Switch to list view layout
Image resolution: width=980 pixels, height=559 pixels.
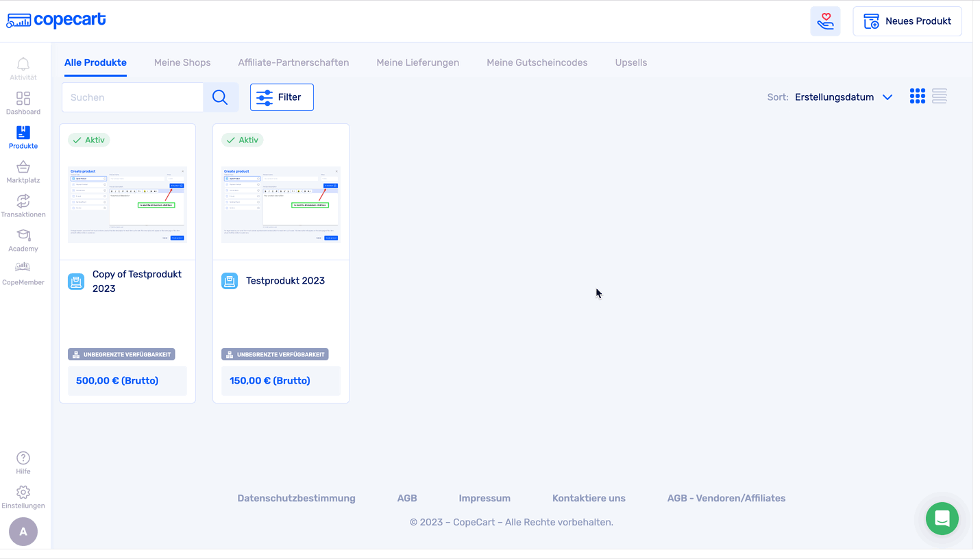tap(940, 97)
